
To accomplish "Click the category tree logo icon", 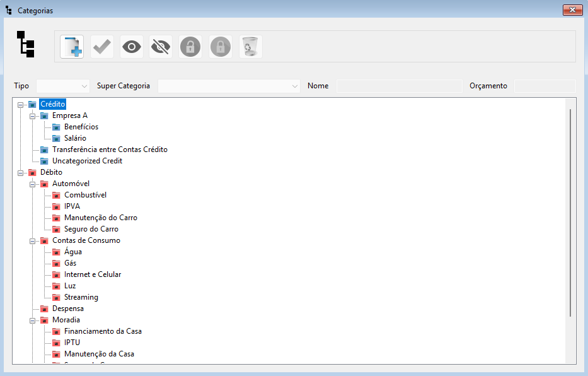I will point(26,45).
